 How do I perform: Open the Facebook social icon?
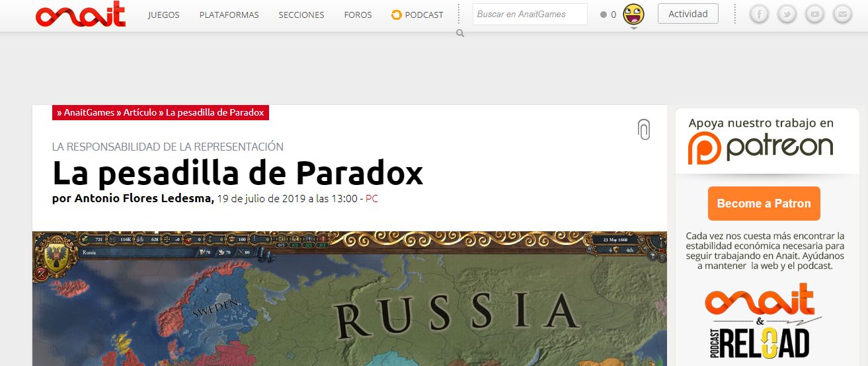[759, 14]
